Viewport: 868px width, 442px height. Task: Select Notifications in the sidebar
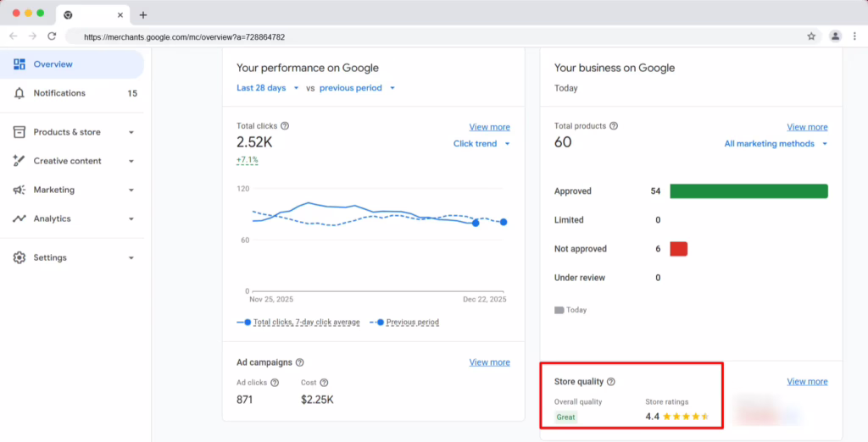72,93
